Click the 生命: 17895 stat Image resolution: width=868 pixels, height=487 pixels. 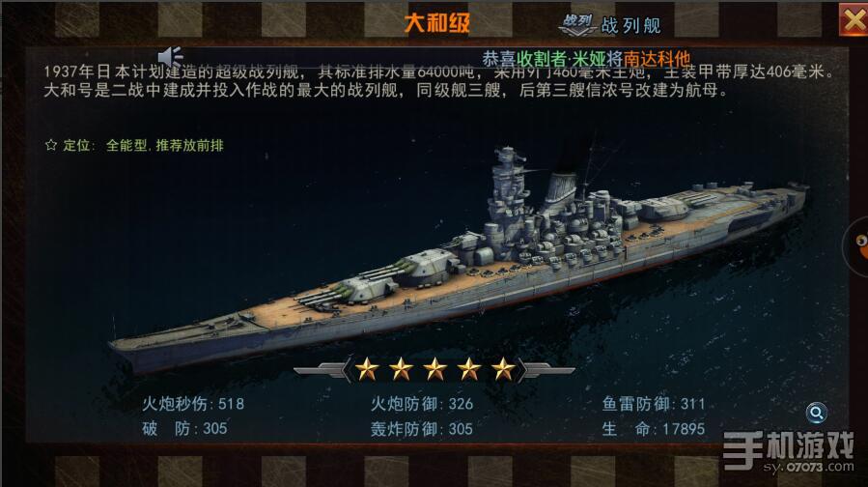pos(654,429)
